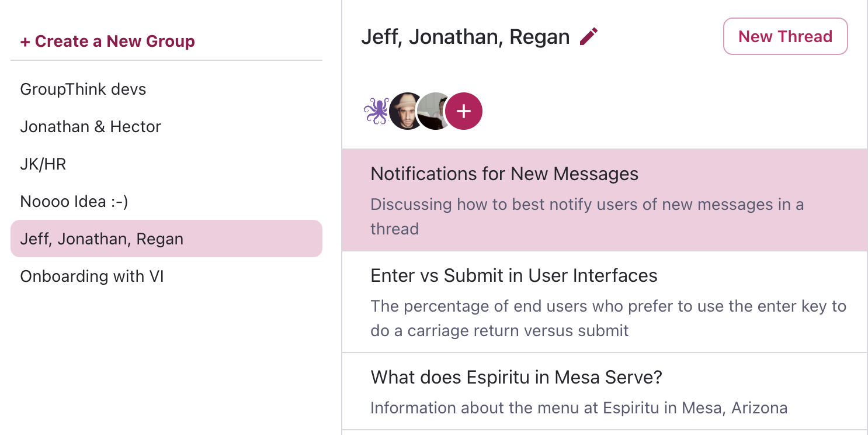Screen dimensions: 868x435
Task: Open the Noooo Idea :-) group
Action: click(x=74, y=202)
